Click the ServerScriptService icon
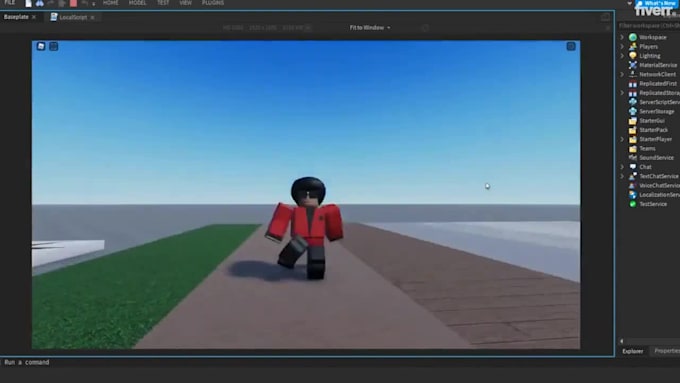 coord(633,102)
